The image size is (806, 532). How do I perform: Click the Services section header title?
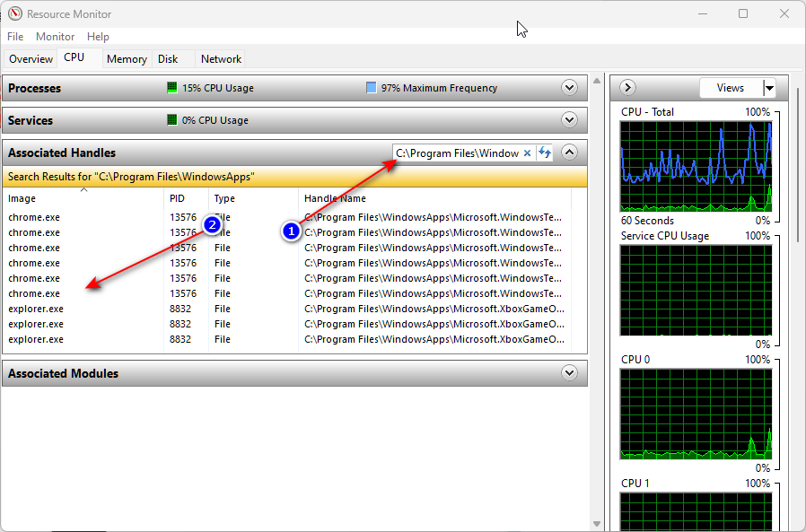[x=31, y=120]
